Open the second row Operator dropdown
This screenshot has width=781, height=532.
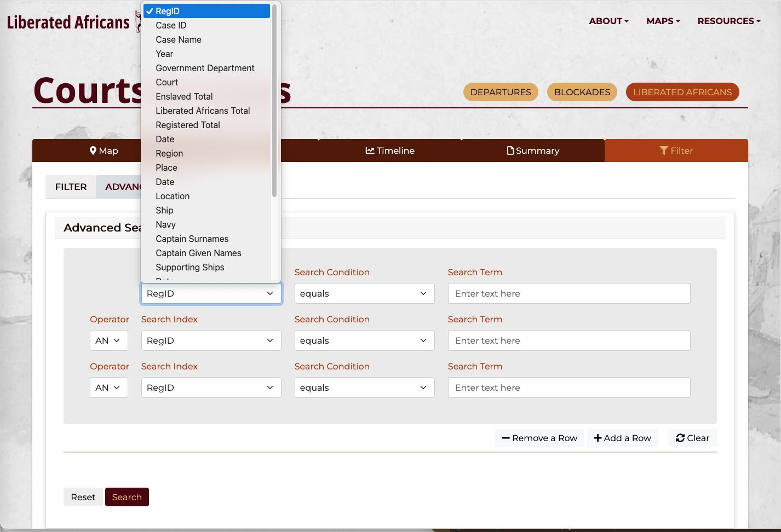point(108,340)
